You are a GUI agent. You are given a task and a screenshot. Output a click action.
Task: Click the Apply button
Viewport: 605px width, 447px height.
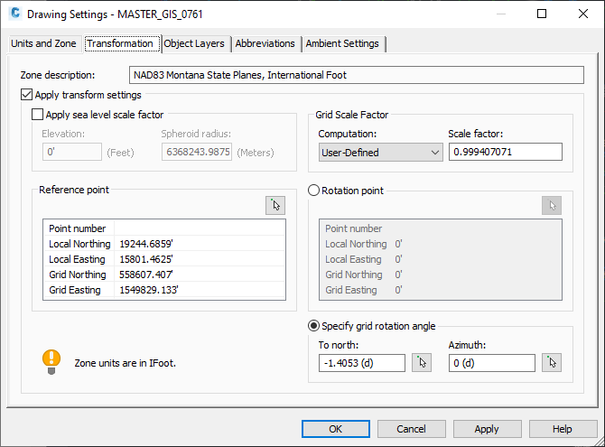point(487,429)
